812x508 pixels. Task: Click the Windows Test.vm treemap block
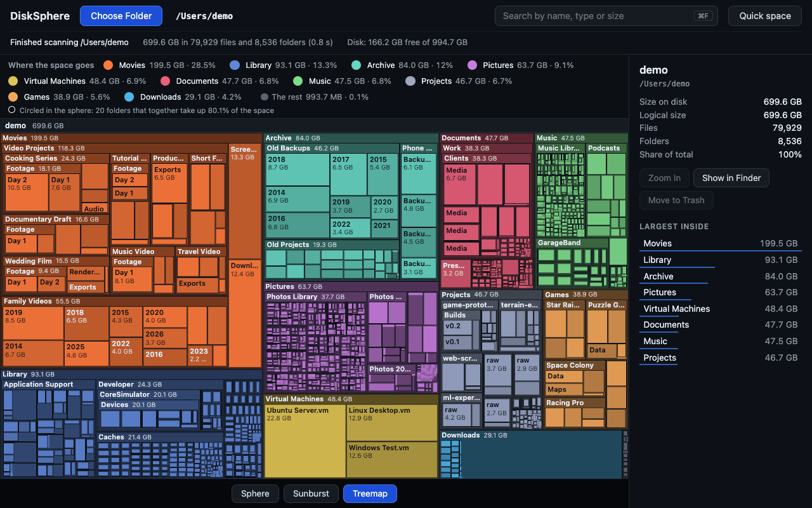392,460
